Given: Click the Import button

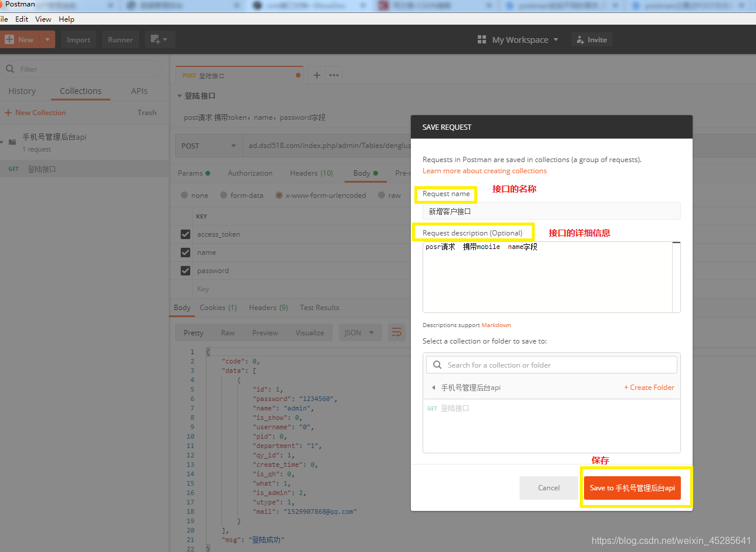Looking at the screenshot, I should pos(79,40).
